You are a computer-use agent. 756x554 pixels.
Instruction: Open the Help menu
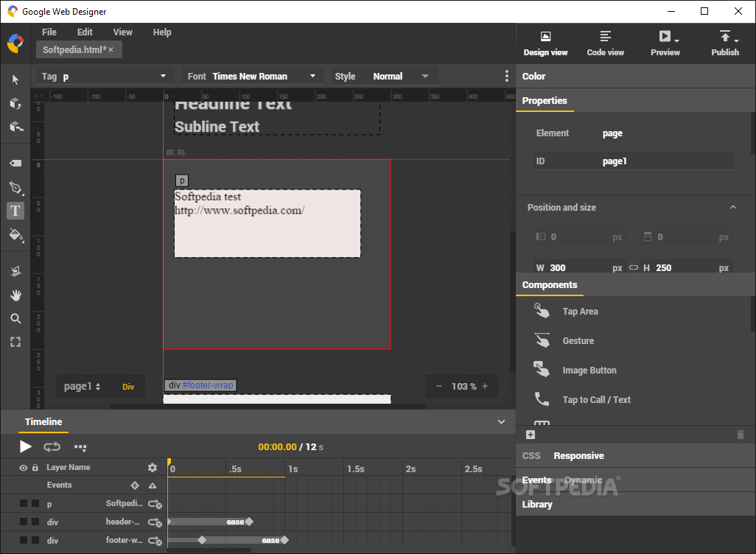(x=162, y=32)
